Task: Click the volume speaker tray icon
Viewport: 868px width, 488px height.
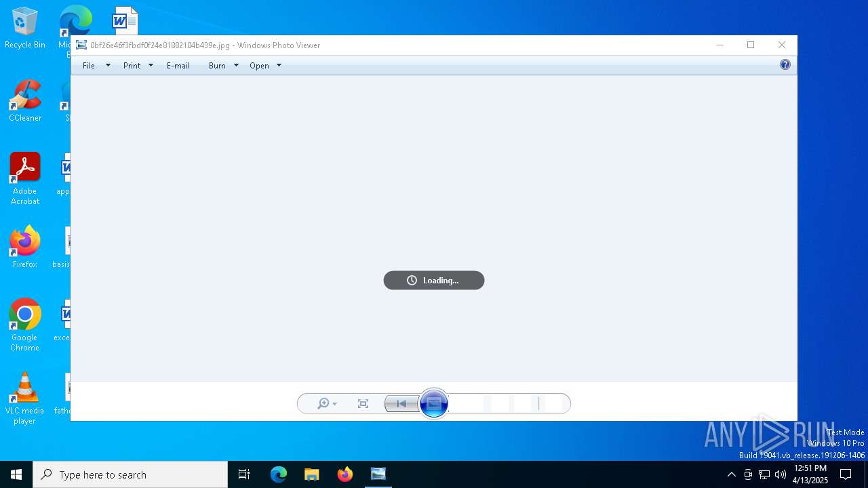Action: click(x=781, y=474)
